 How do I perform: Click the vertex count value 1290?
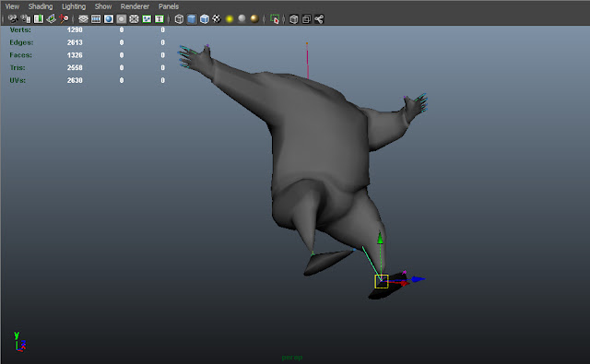pos(75,29)
